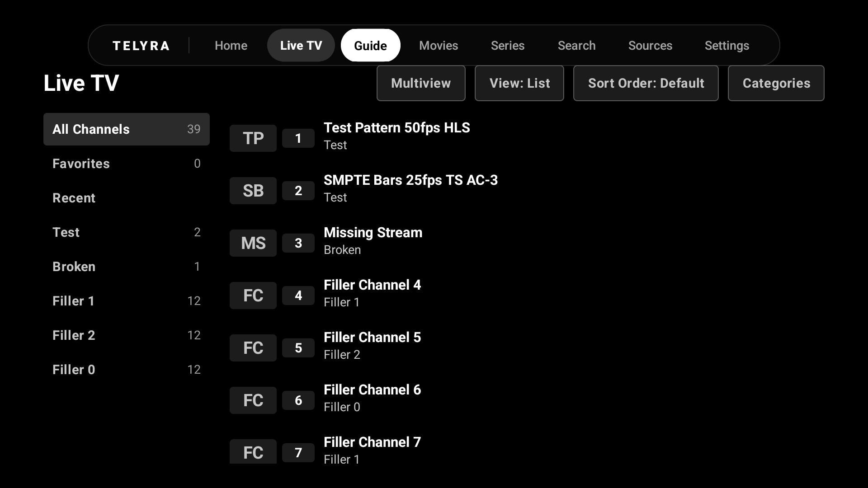This screenshot has height=488, width=868.
Task: Click channel number badge 5
Action: tap(298, 348)
